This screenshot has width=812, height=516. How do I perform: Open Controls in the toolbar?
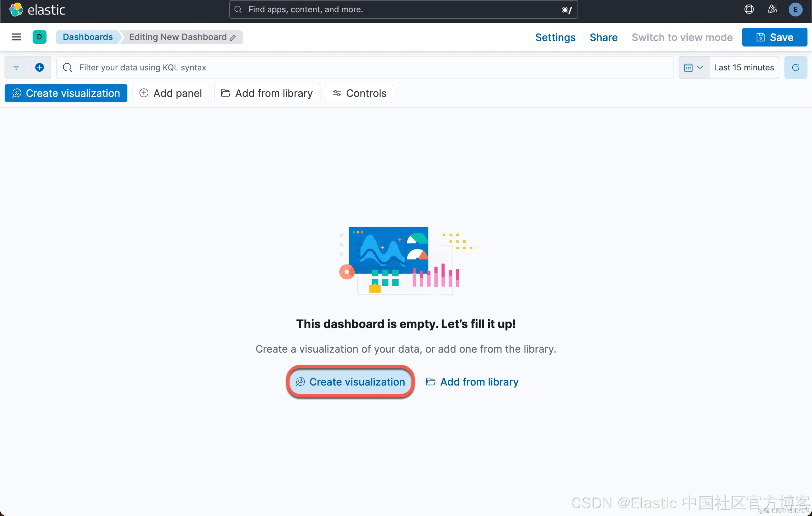pos(359,93)
